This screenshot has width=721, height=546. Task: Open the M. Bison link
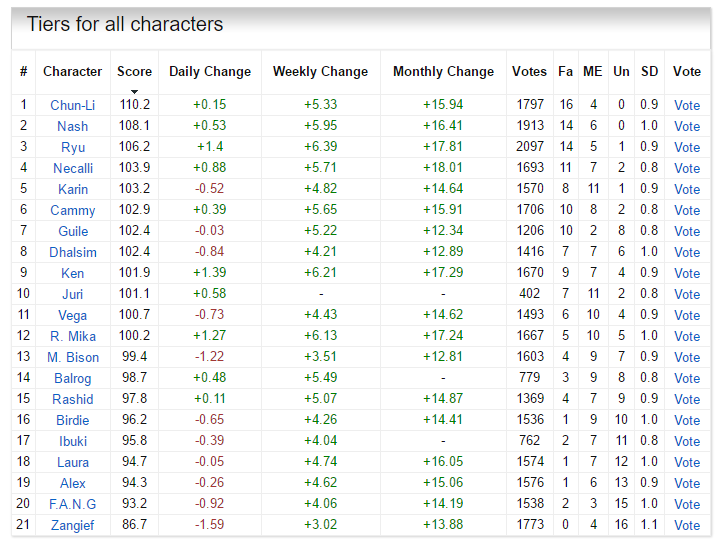point(72,357)
